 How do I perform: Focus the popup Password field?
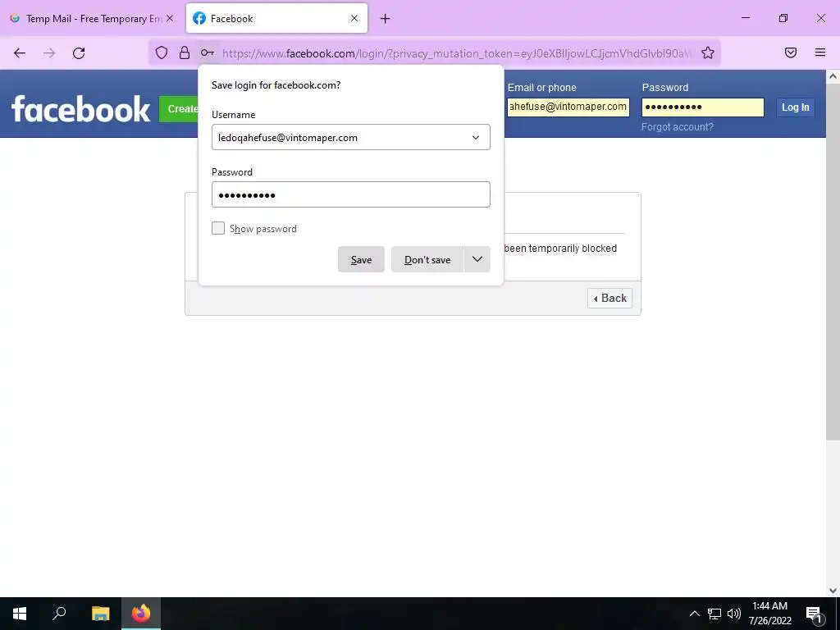coord(351,194)
